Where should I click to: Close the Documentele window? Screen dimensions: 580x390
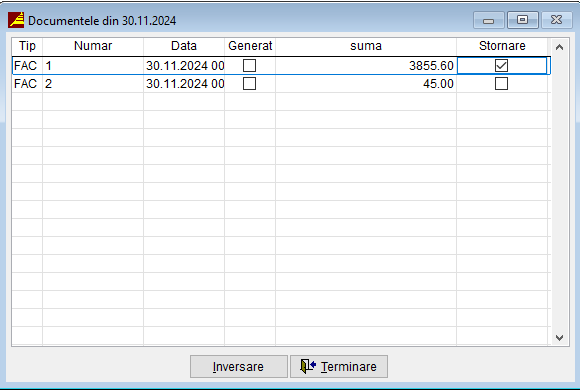[x=556, y=20]
